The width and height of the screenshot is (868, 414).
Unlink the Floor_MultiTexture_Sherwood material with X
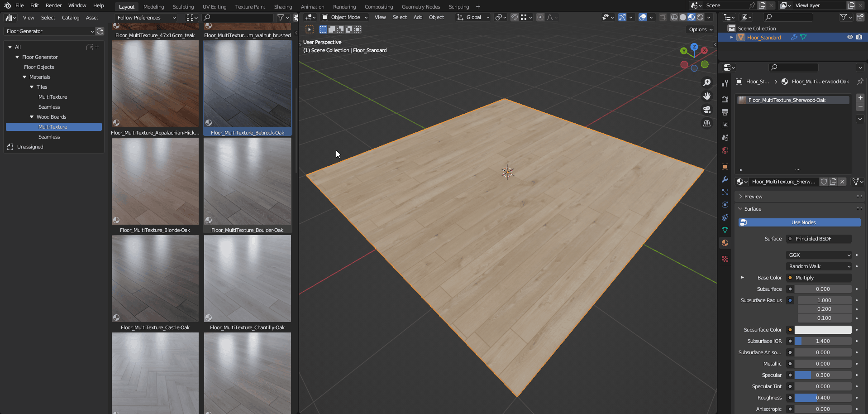tap(842, 182)
